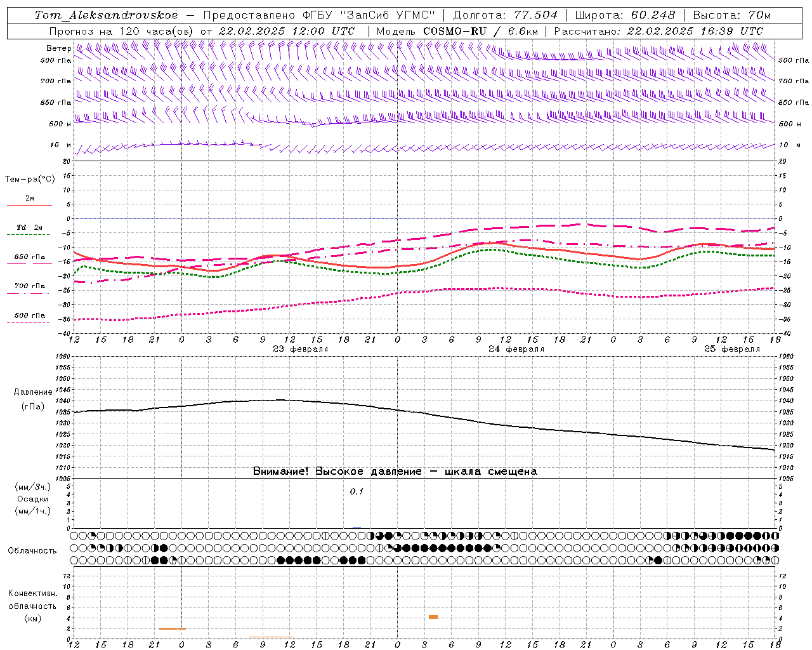Click the '24 февраля' date label

tap(516, 349)
